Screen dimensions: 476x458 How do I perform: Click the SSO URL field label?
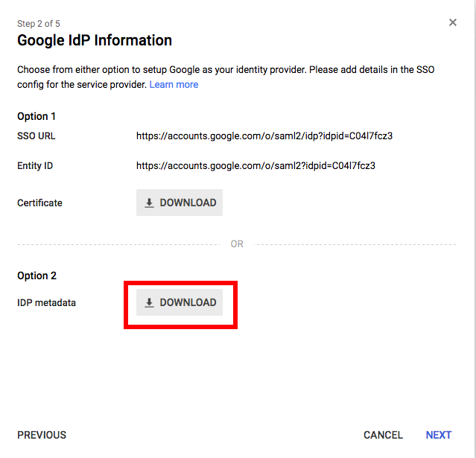pos(37,136)
